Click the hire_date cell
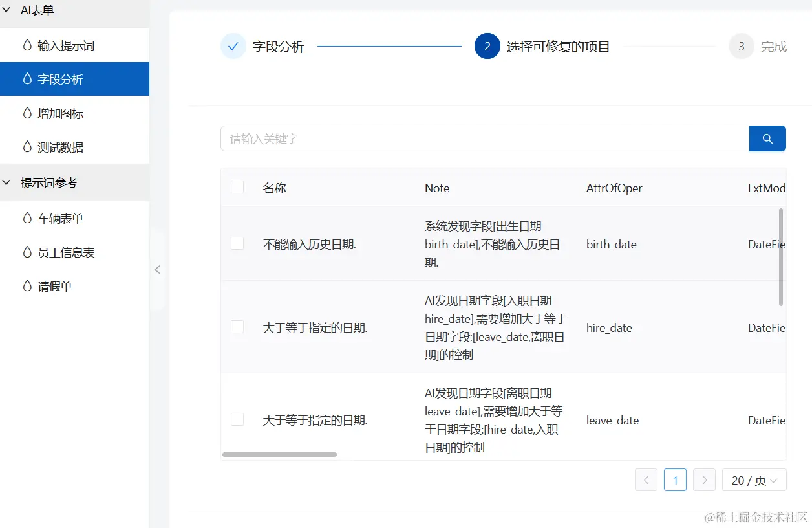The width and height of the screenshot is (812, 528). click(609, 328)
